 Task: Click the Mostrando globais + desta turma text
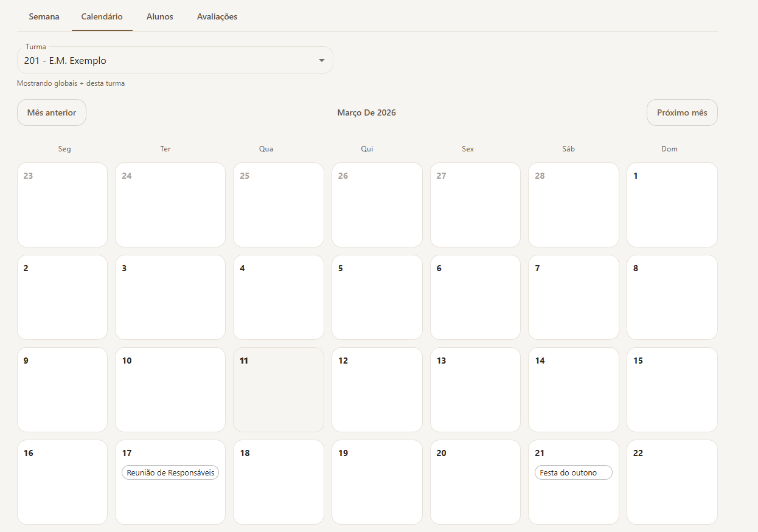pyautogui.click(x=70, y=83)
